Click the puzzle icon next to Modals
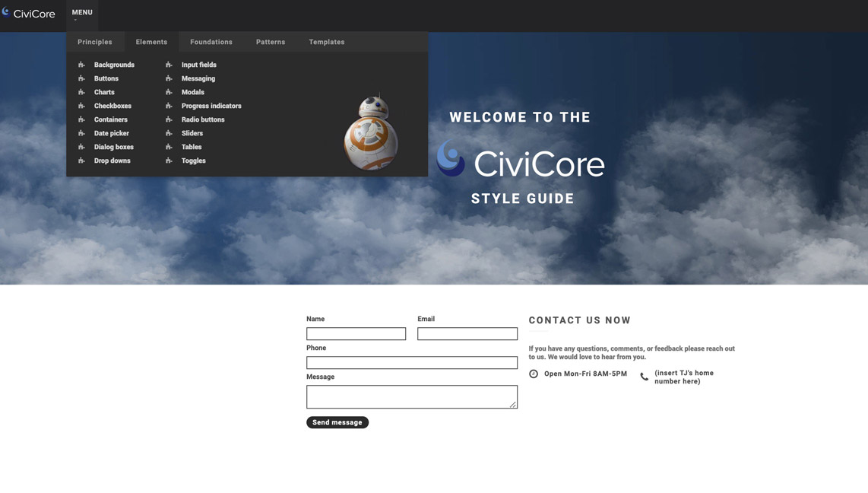 click(169, 92)
